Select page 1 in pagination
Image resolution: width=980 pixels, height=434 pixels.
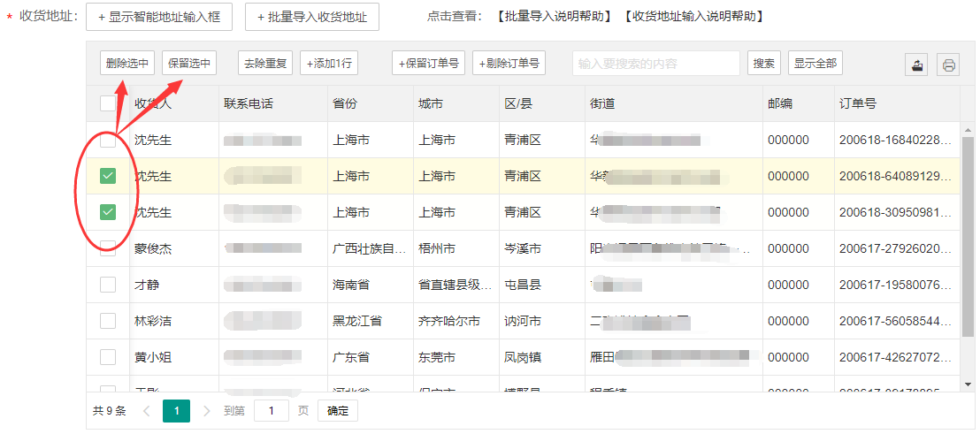pyautogui.click(x=176, y=410)
